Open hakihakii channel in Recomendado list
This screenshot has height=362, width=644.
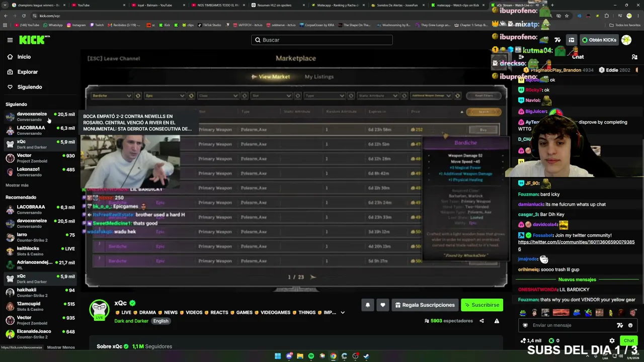[40, 292]
